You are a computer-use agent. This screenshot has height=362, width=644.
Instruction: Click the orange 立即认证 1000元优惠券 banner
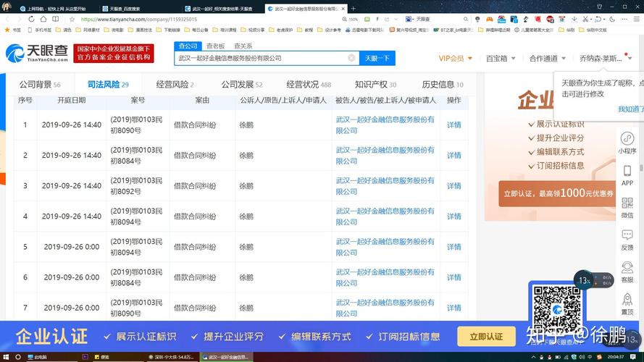point(558,193)
